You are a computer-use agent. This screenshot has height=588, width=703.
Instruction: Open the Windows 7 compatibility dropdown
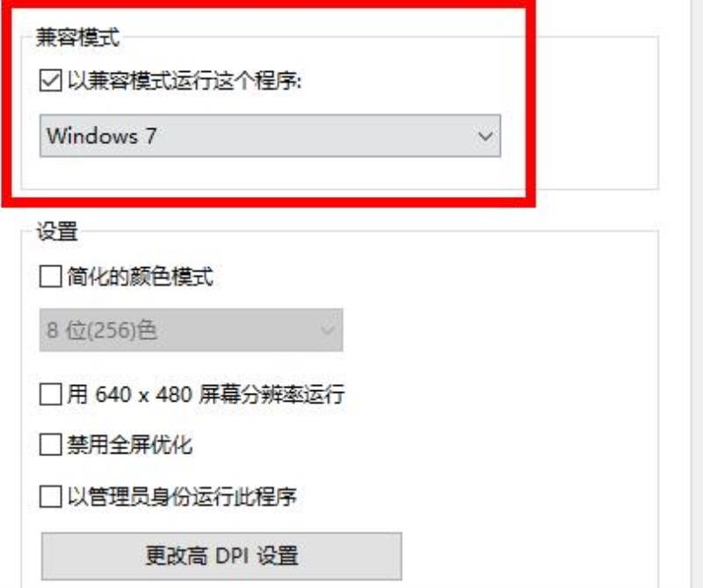(270, 136)
